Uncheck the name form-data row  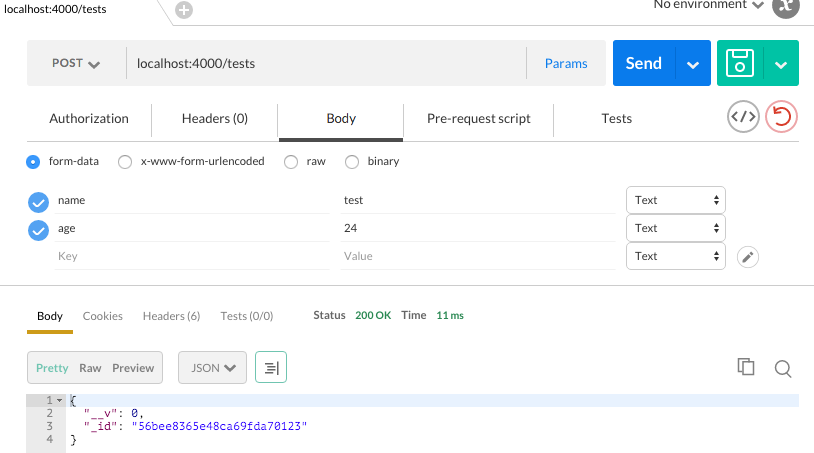pos(38,202)
